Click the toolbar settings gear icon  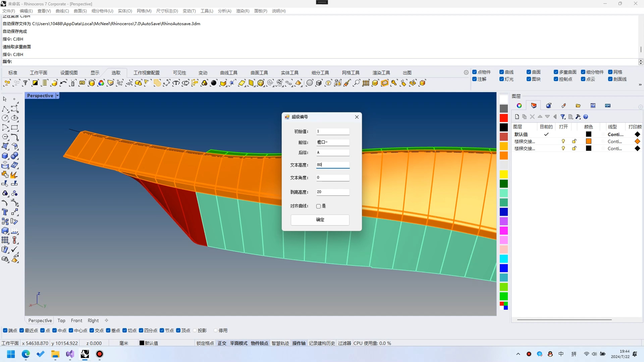pyautogui.click(x=466, y=72)
